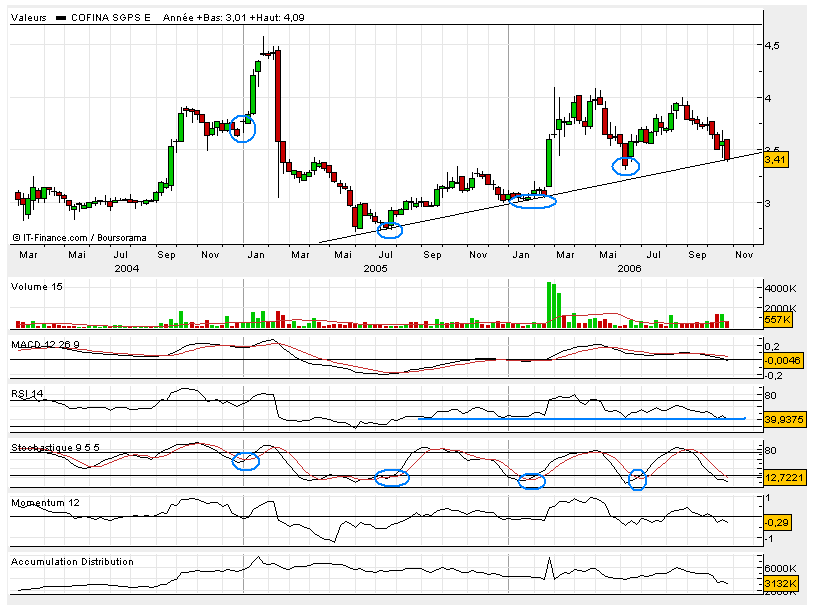Click the 4000K volume axis label
815x615 pixels.
click(780, 289)
